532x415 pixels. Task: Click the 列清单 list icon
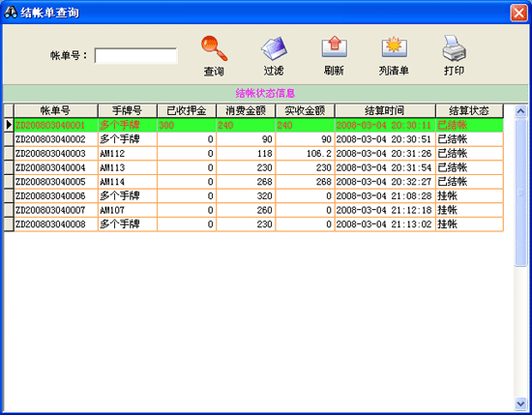[x=395, y=47]
